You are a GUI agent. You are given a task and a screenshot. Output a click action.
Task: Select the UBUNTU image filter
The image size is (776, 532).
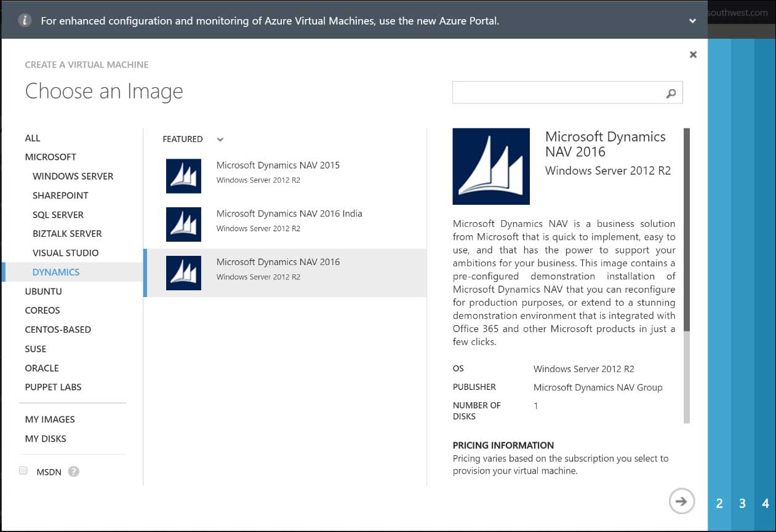pyautogui.click(x=42, y=291)
